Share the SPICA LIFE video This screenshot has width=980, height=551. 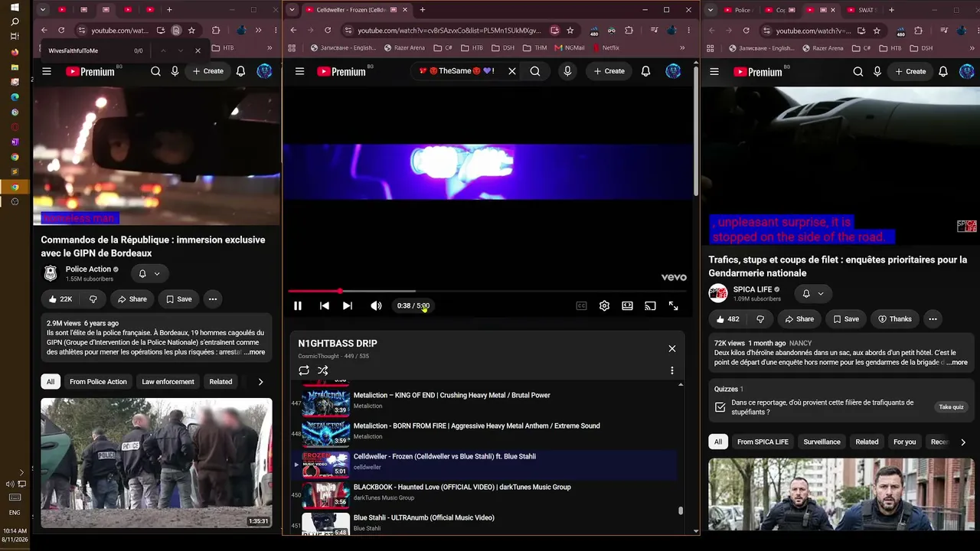799,319
